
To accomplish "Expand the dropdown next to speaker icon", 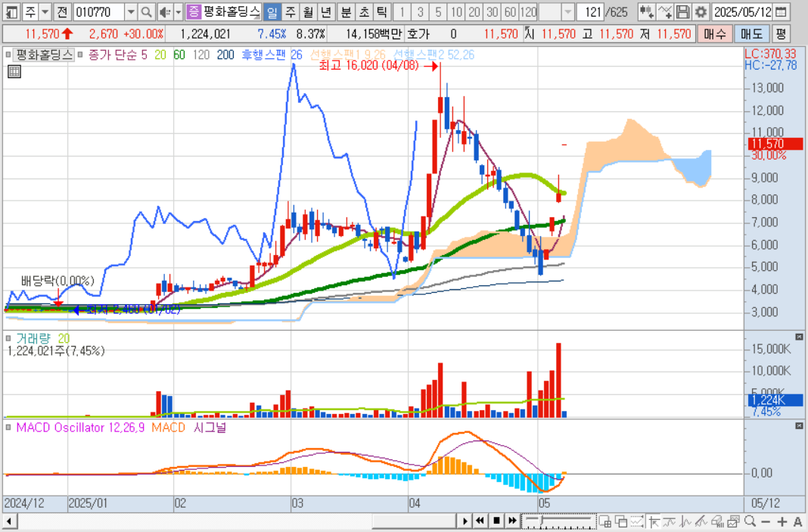I will coord(179,11).
